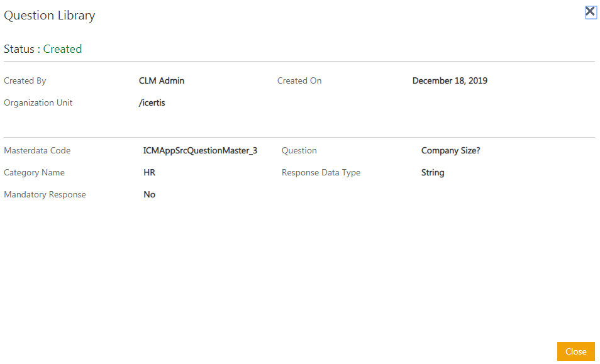Screen dimensions: 600x364
Task: Dismiss the dialog with the X icon
Action: [590, 12]
